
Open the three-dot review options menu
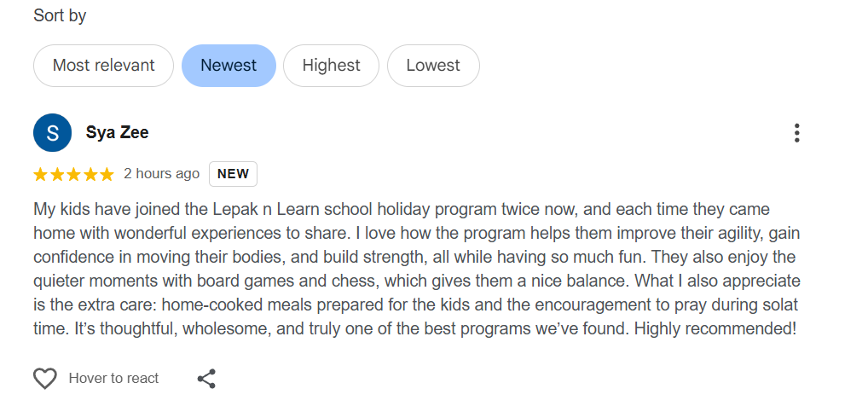pos(796,133)
